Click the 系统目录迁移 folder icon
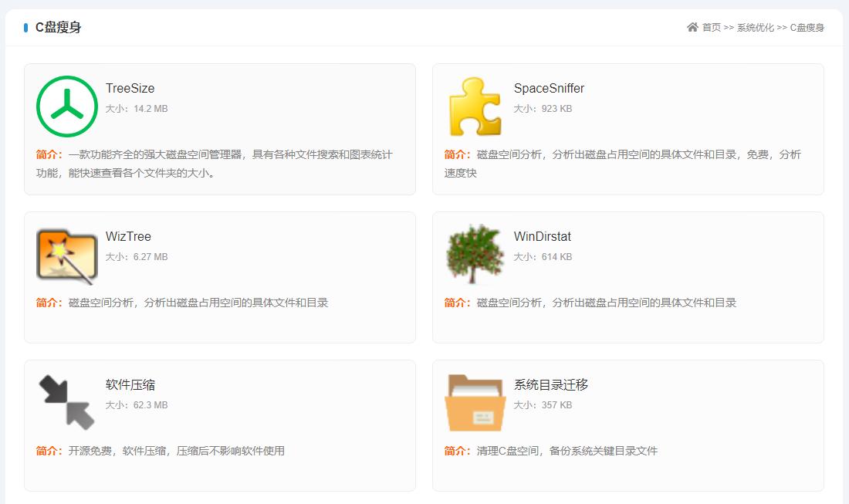 pos(475,401)
